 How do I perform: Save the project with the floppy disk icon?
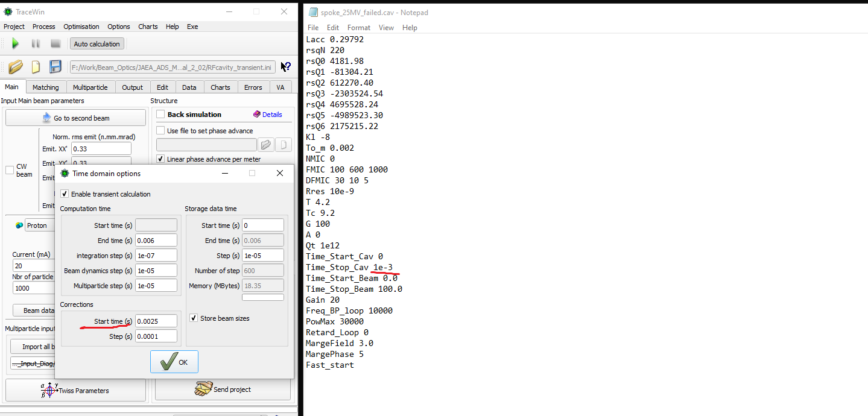coord(55,67)
